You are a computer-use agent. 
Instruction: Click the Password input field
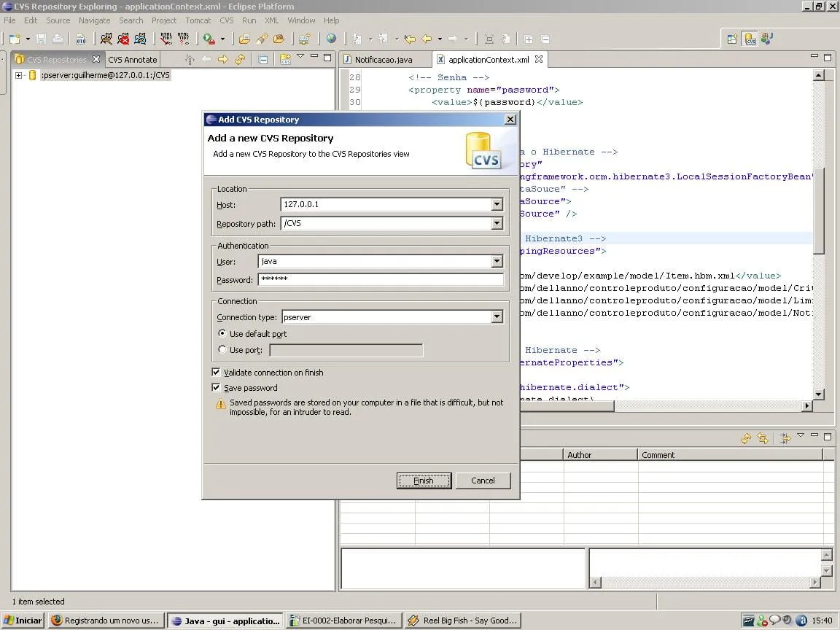tap(380, 280)
